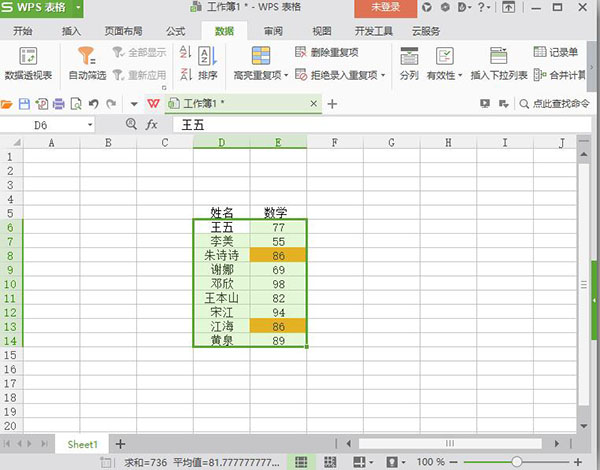Screen dimensions: 600x470
Task: Collapse the ribbon with the up-arrow icon
Action: click(508, 7)
